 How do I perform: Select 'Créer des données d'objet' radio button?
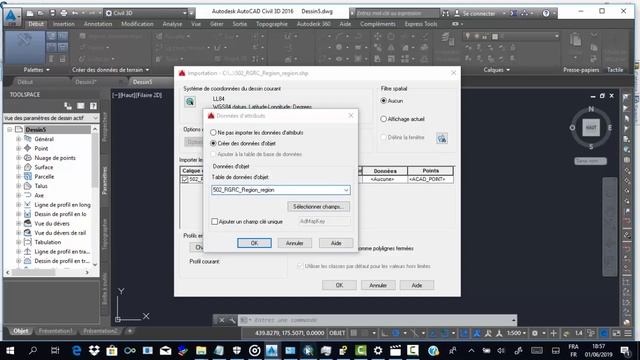pyautogui.click(x=213, y=144)
